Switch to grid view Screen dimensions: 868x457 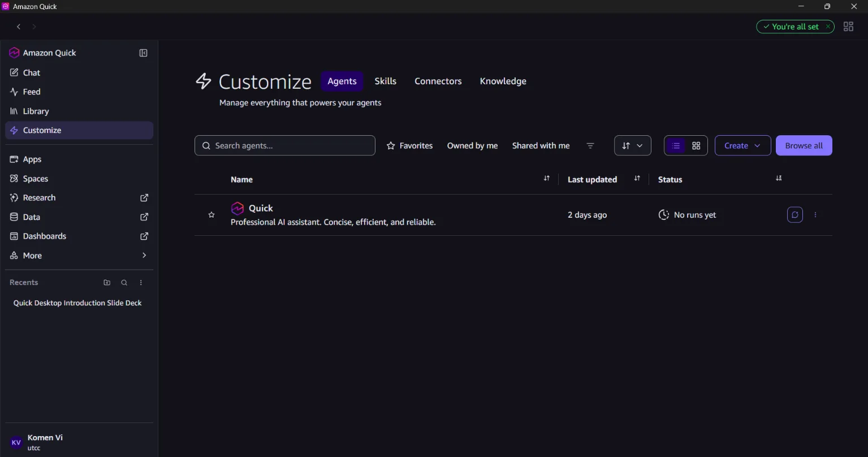click(x=696, y=146)
